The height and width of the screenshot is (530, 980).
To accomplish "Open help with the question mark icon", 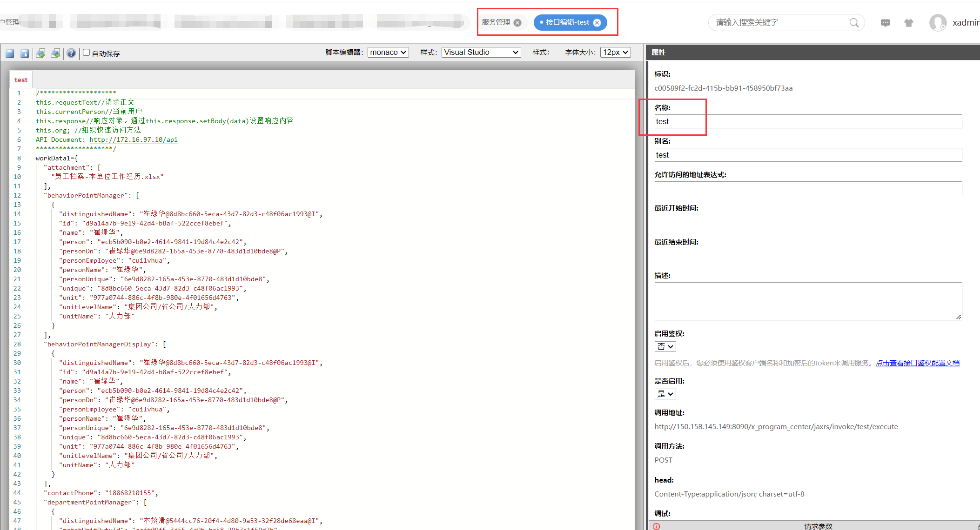I will 71,53.
